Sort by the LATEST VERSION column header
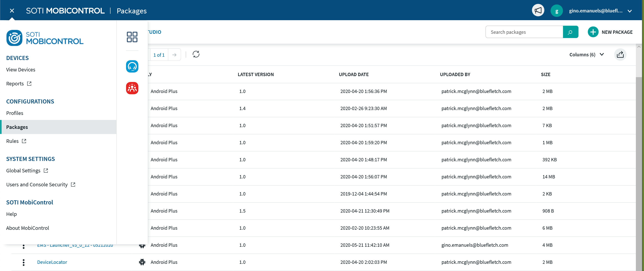 tap(256, 74)
